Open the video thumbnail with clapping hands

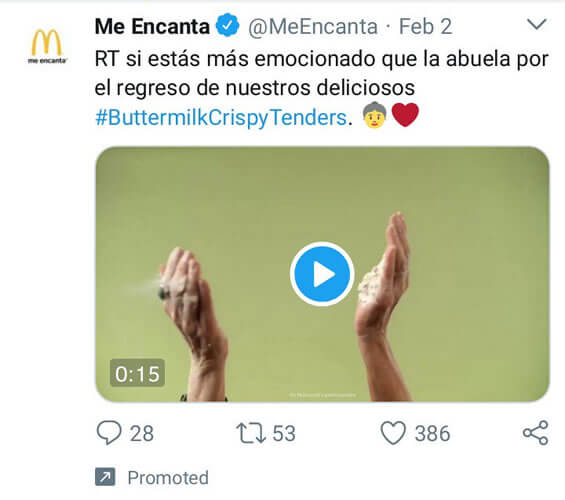tap(322, 274)
